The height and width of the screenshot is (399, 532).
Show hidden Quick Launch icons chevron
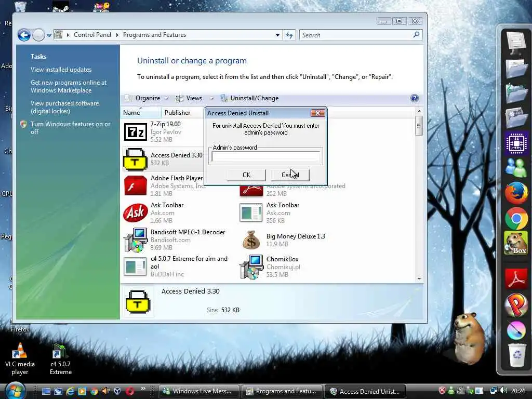pyautogui.click(x=143, y=389)
